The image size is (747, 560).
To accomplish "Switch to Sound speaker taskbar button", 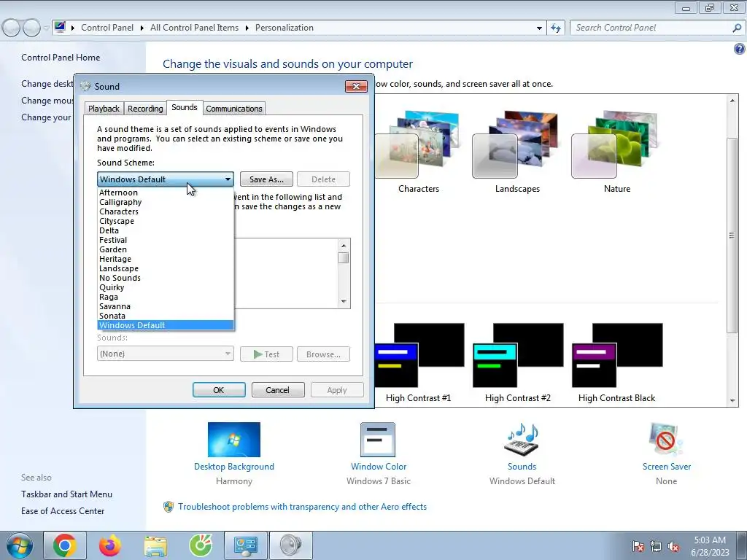I will pyautogui.click(x=290, y=545).
